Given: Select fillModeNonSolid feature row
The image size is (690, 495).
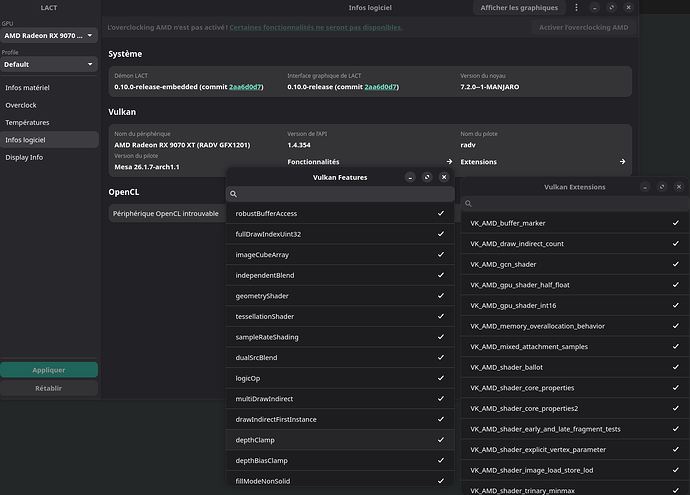Looking at the screenshot, I should pos(340,480).
